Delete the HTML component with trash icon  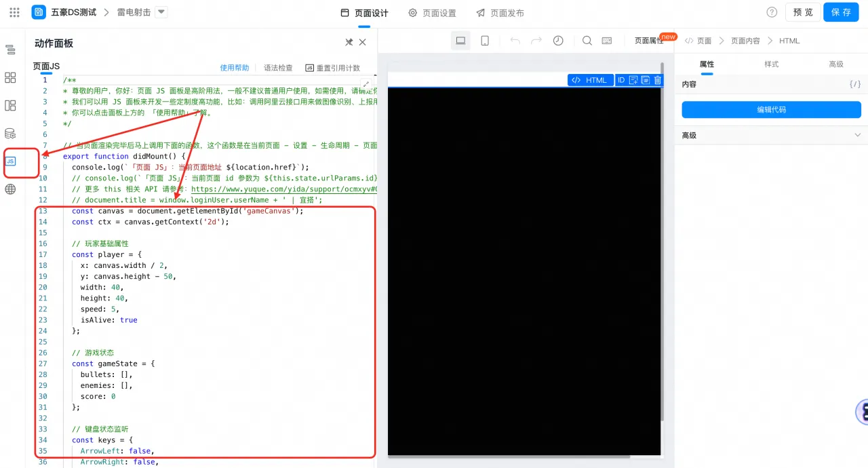coord(657,80)
